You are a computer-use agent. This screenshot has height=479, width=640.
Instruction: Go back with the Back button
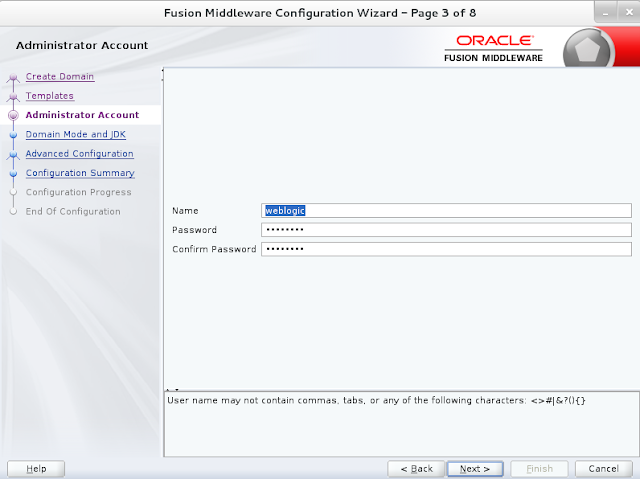(x=416, y=469)
